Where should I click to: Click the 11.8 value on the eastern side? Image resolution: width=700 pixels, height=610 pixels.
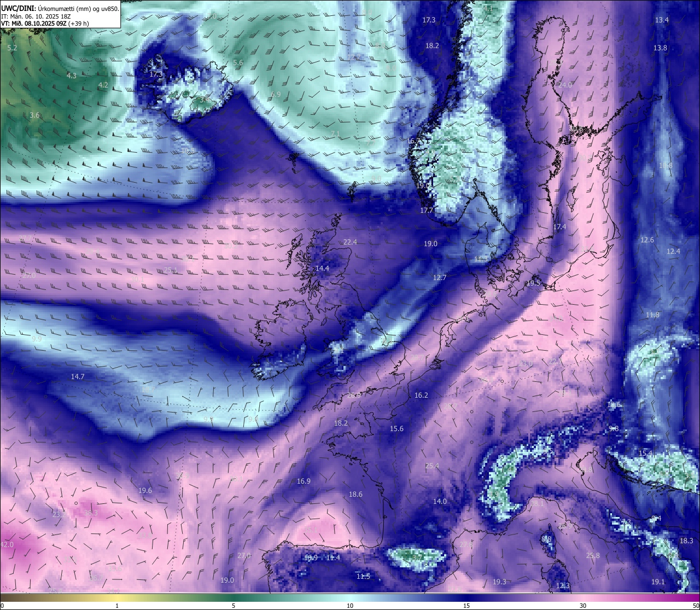pos(652,315)
